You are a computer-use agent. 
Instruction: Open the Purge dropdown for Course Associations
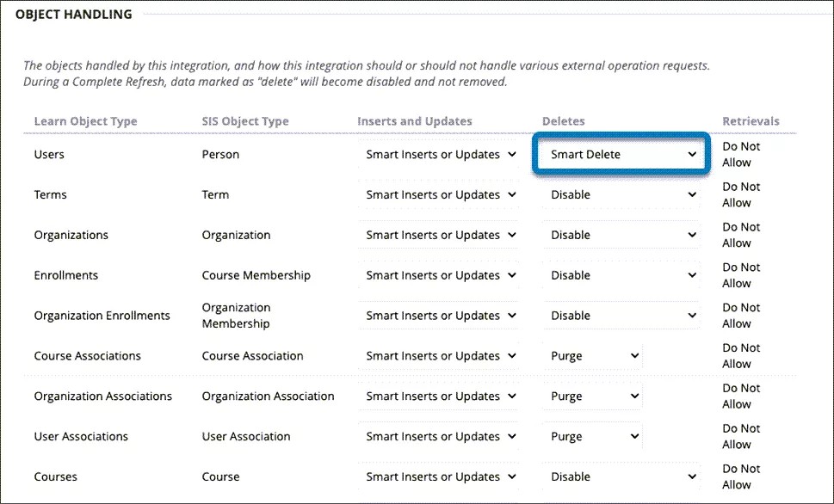pyautogui.click(x=591, y=355)
